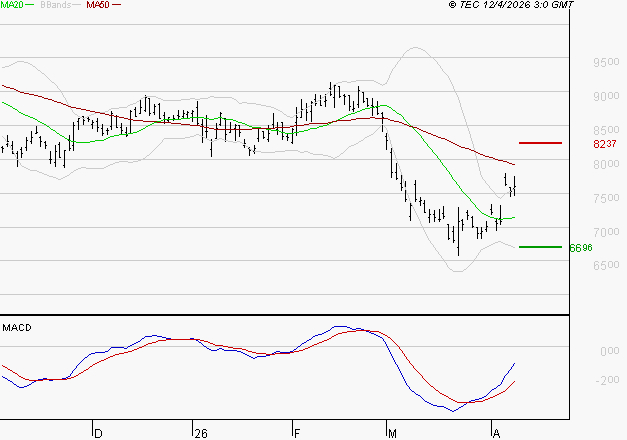Click the 8000 price axis label

click(606, 164)
